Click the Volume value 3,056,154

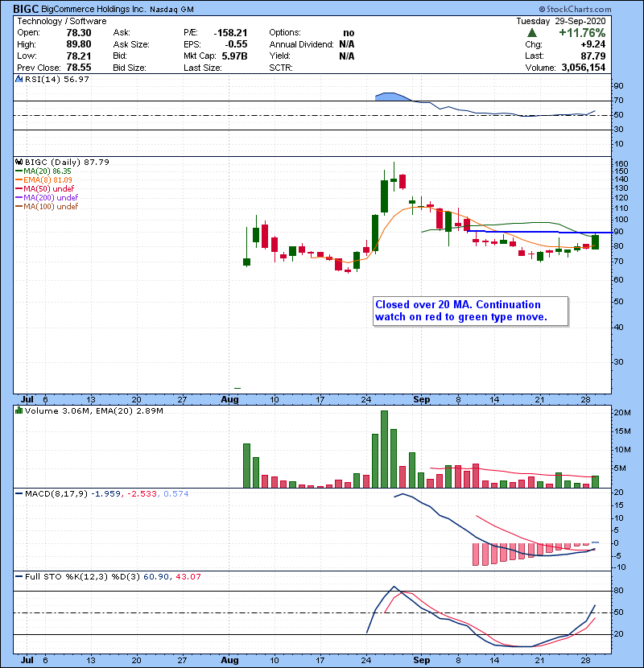point(584,68)
